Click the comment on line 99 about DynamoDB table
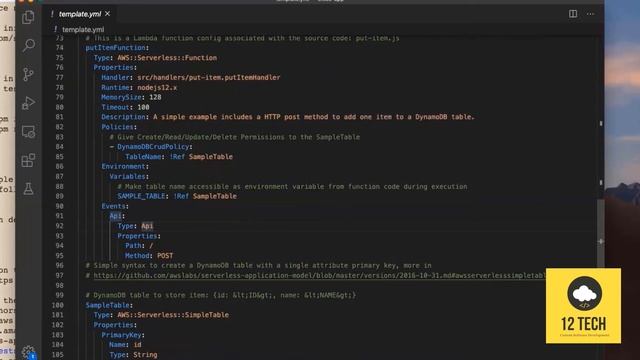This screenshot has width=640, height=360. click(221, 295)
